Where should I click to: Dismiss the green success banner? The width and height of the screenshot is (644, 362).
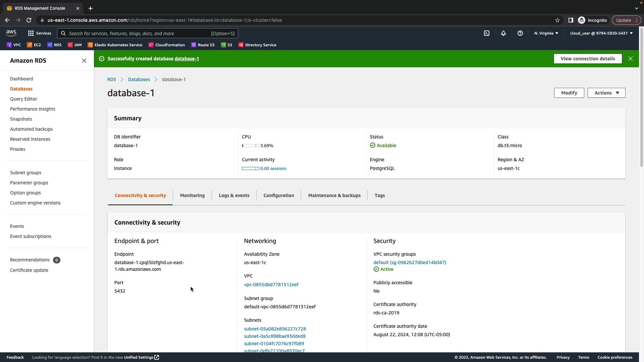[631, 59]
